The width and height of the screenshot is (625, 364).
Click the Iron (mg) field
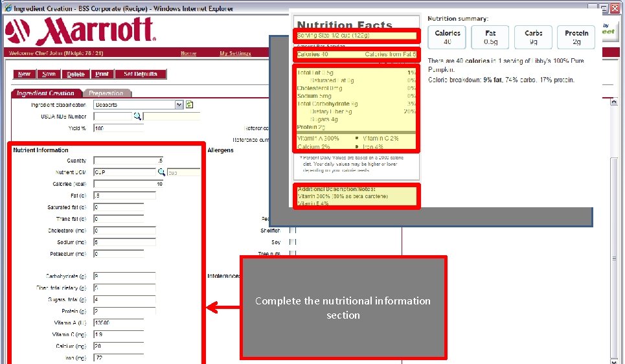119,358
